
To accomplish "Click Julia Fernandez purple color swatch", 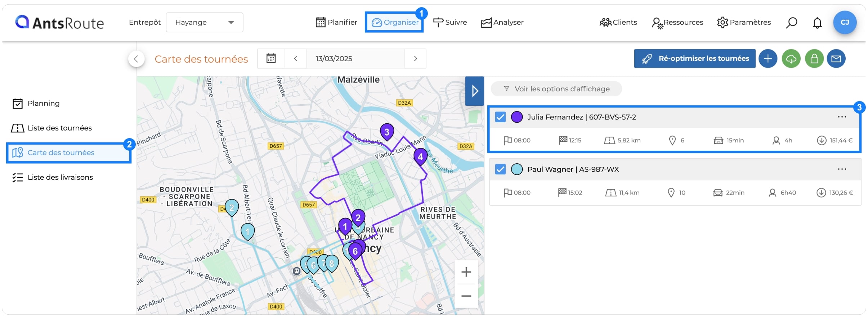I will pos(517,117).
